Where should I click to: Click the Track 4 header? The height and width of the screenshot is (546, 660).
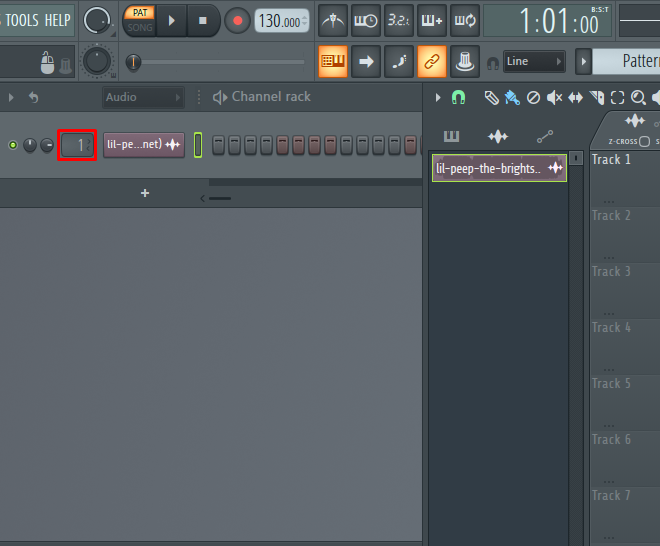625,346
